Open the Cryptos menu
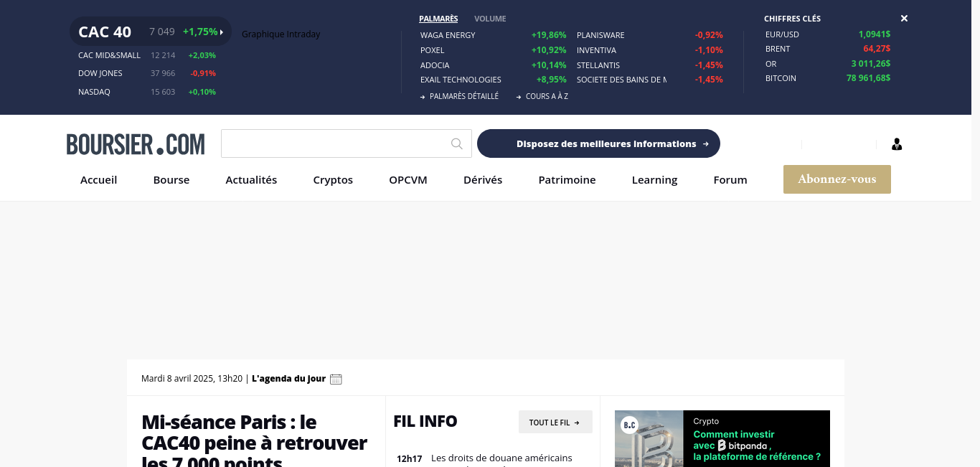980x467 pixels. [x=333, y=180]
